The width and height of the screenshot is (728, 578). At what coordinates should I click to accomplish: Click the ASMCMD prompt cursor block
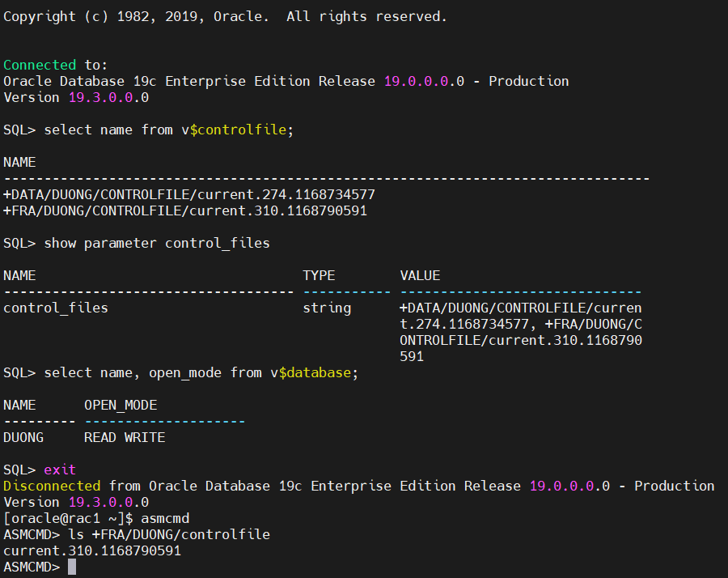[72, 567]
